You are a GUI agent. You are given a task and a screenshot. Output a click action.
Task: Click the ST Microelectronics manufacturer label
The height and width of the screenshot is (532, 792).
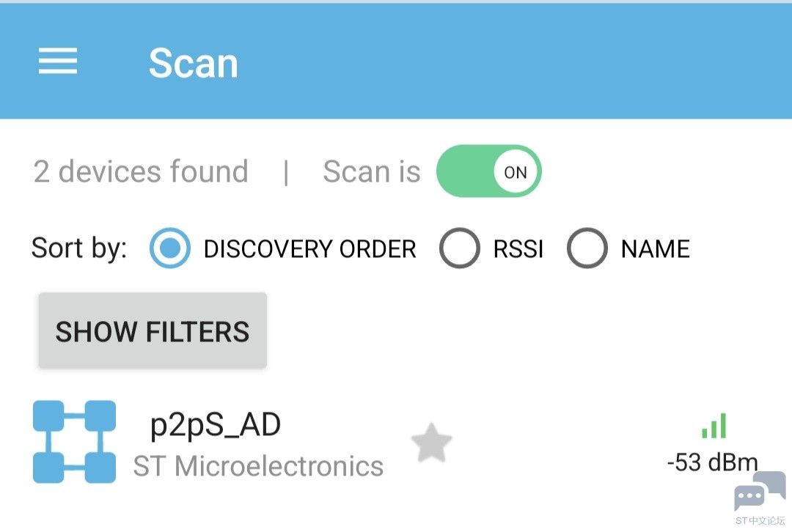258,466
